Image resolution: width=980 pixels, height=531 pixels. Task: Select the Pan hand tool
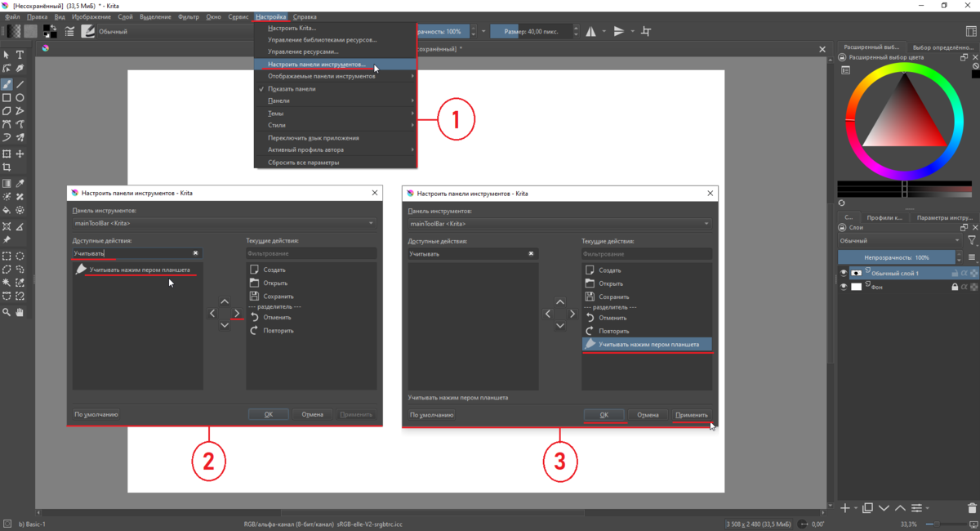click(20, 312)
